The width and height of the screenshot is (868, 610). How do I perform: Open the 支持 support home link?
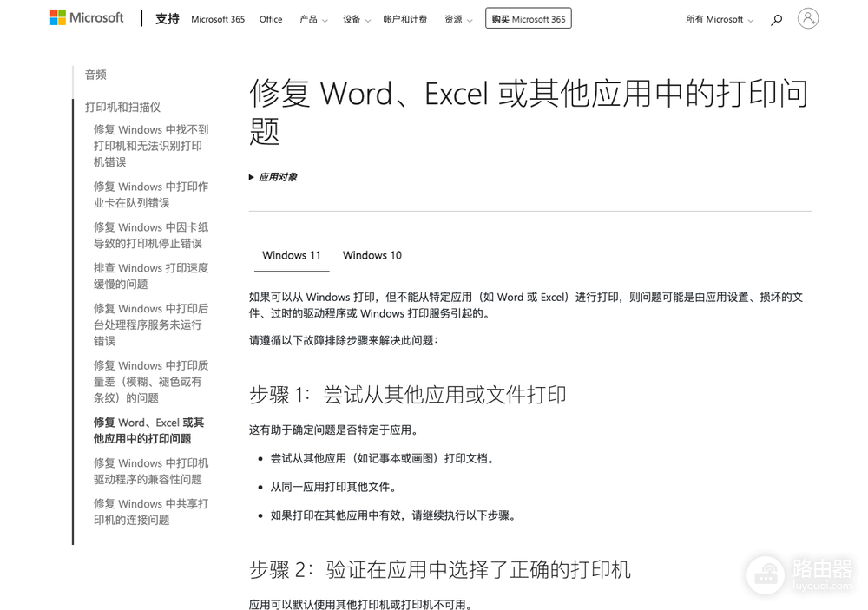(x=168, y=19)
